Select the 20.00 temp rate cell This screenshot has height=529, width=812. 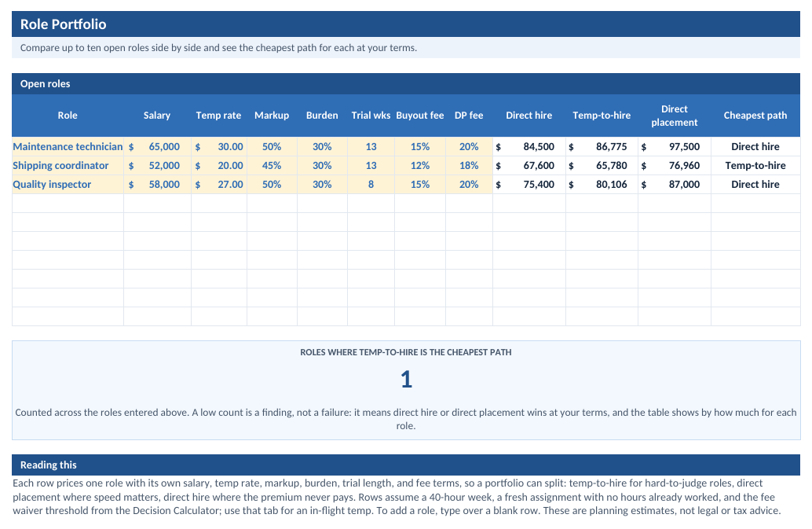point(219,165)
